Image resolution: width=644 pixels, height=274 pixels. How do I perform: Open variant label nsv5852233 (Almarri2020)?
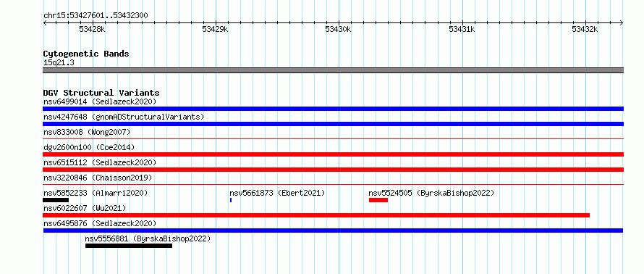96,193
